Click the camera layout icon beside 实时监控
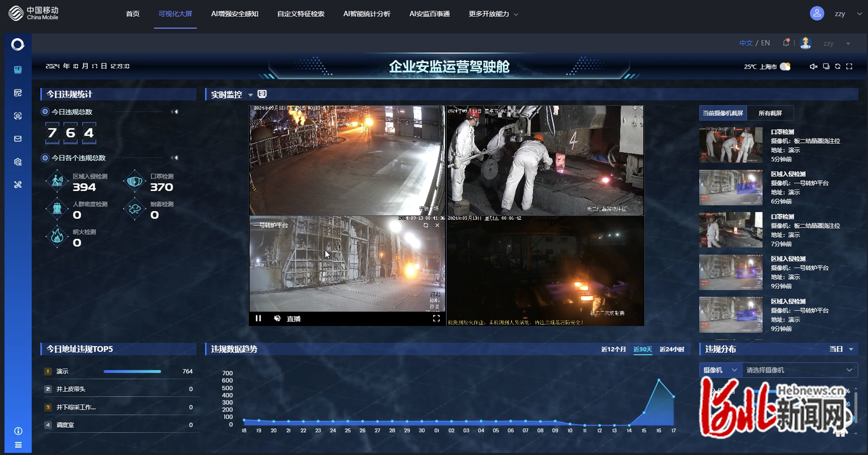868x455 pixels. point(262,94)
